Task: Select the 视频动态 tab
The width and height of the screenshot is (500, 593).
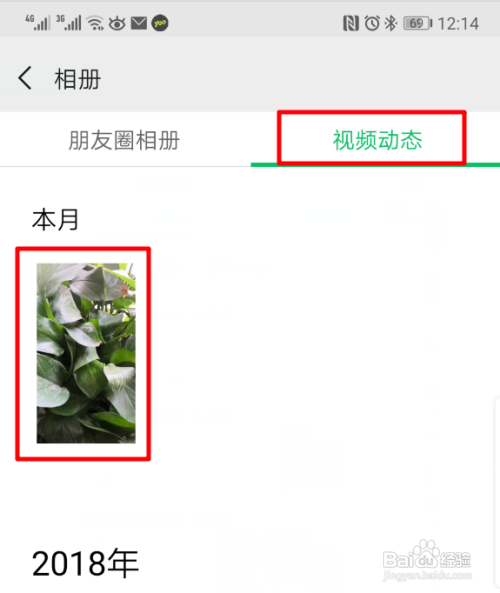Action: (x=377, y=140)
